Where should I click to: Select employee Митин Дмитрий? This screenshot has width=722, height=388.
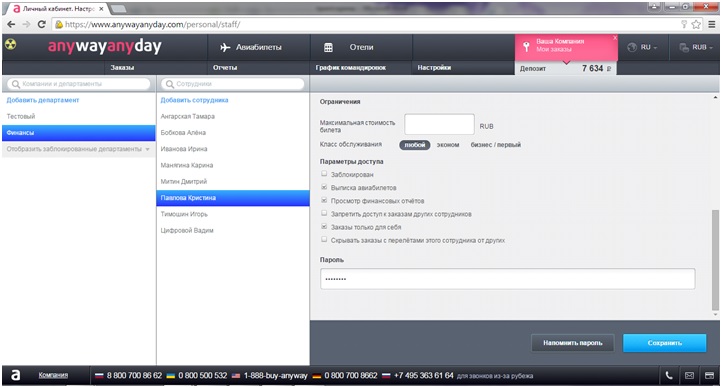233,181
